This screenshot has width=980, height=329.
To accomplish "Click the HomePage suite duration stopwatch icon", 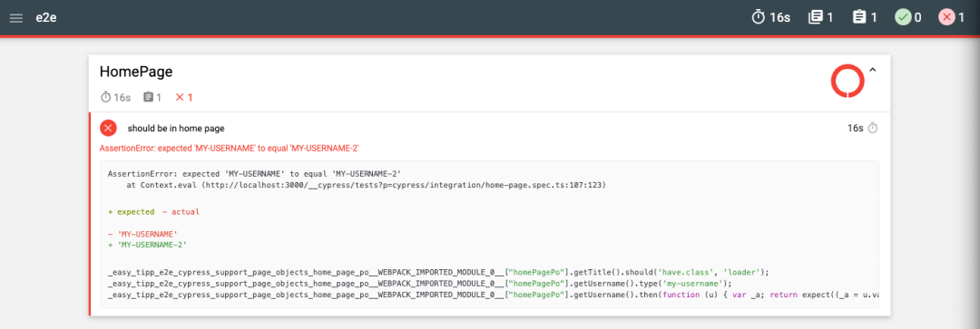I will (105, 97).
